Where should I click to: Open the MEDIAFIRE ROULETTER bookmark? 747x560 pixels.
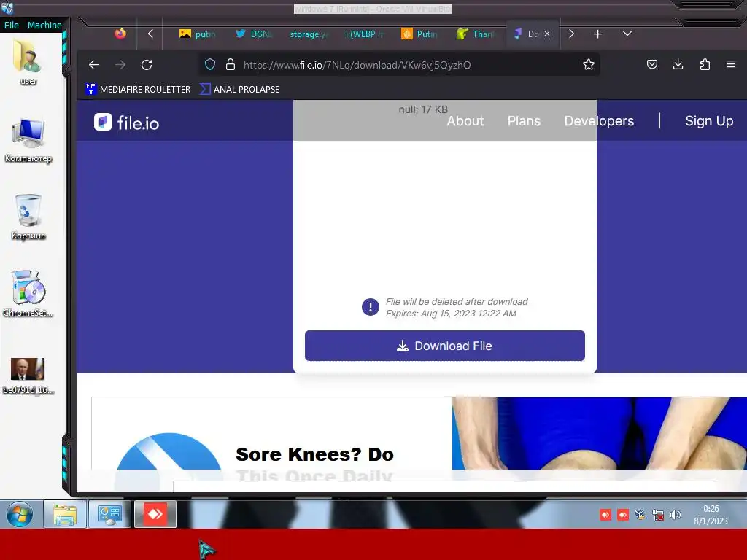click(138, 89)
